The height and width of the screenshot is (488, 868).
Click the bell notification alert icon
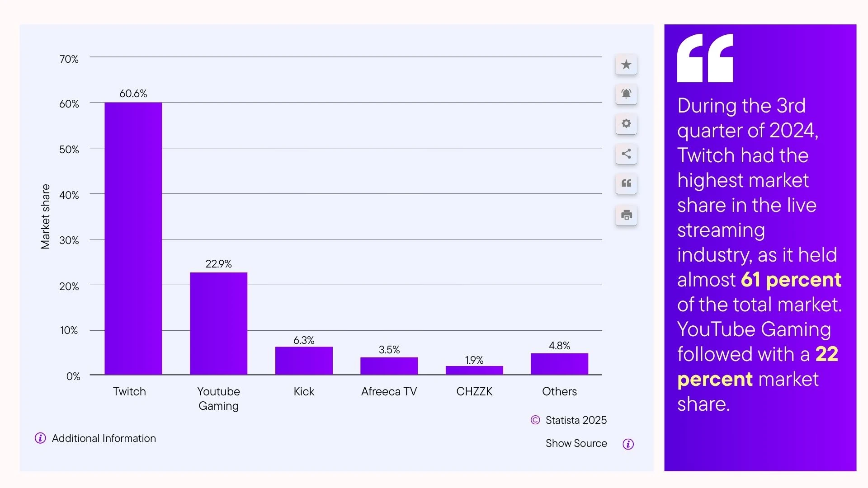(x=626, y=94)
